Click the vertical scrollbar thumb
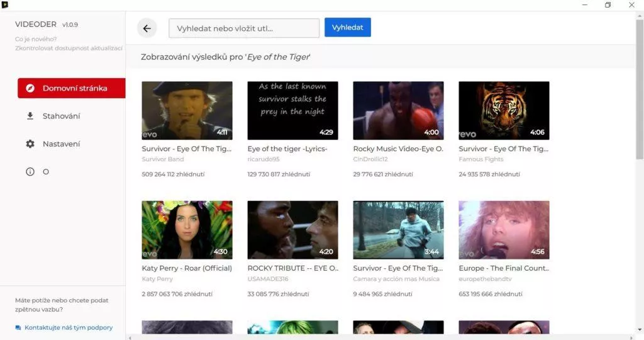This screenshot has height=340, width=644. (x=640, y=88)
